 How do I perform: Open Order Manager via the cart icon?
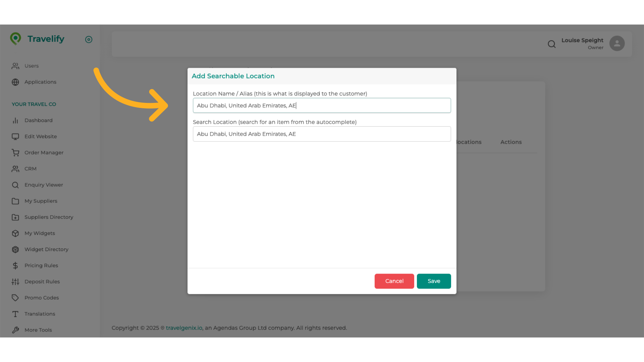click(15, 153)
